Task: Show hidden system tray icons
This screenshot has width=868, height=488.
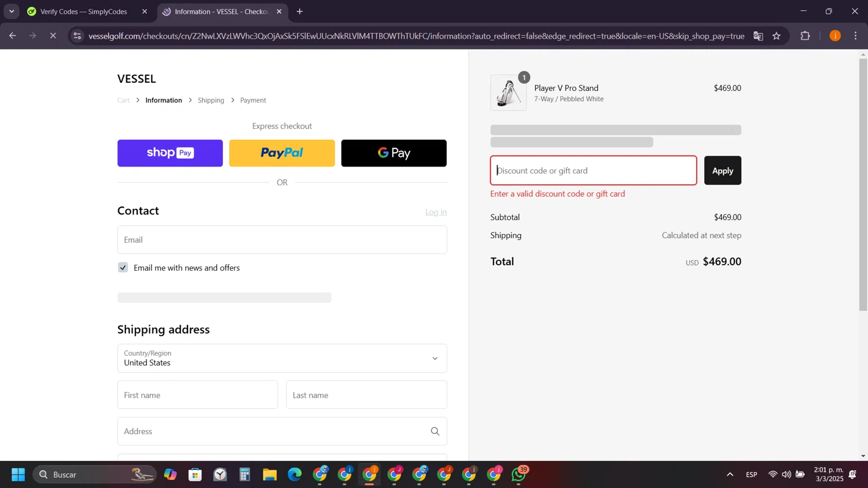Action: pos(730,475)
